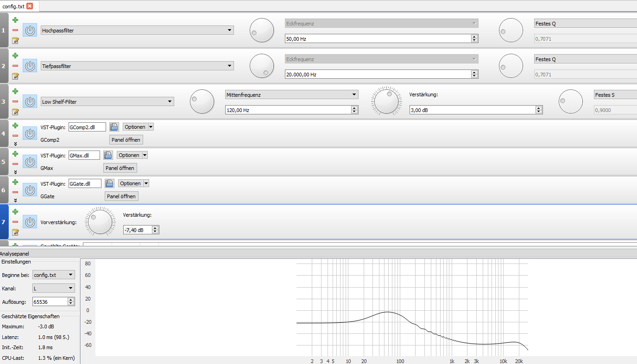Toggle power button for Tiefpassfilter row
The height and width of the screenshot is (364, 637).
[30, 66]
